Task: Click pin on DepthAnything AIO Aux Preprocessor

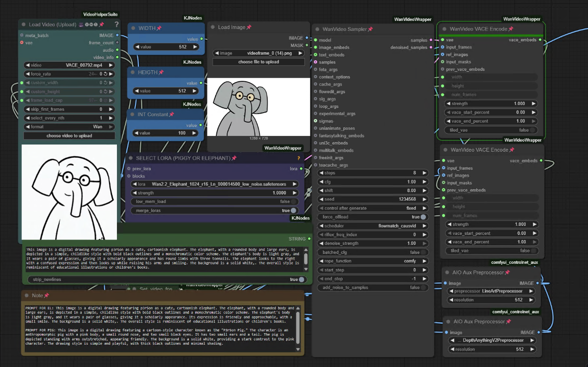Action: 508,322
